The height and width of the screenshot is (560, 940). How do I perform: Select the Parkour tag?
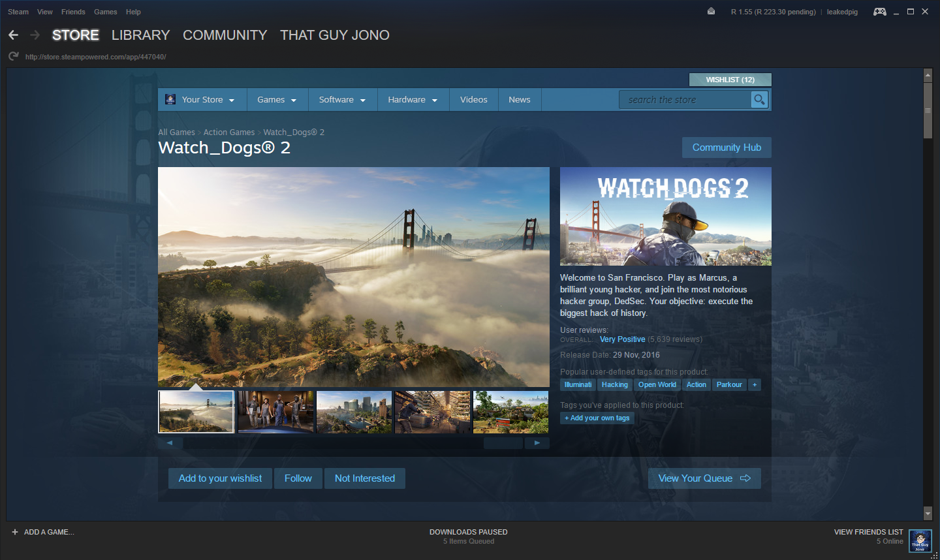point(729,385)
